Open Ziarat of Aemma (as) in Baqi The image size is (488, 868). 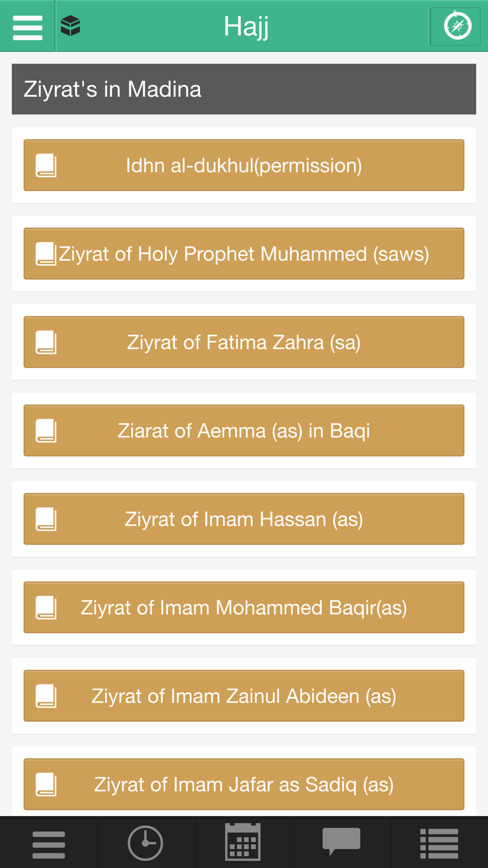(x=244, y=431)
